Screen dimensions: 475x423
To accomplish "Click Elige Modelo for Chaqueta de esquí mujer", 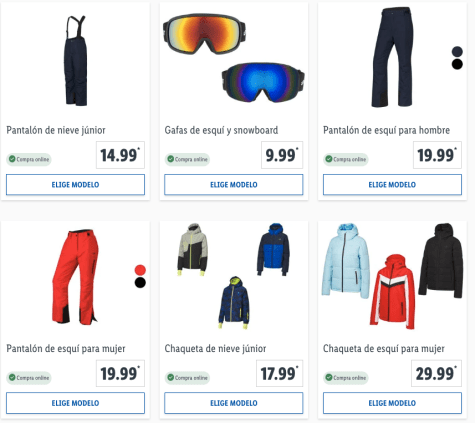I will click(x=392, y=403).
